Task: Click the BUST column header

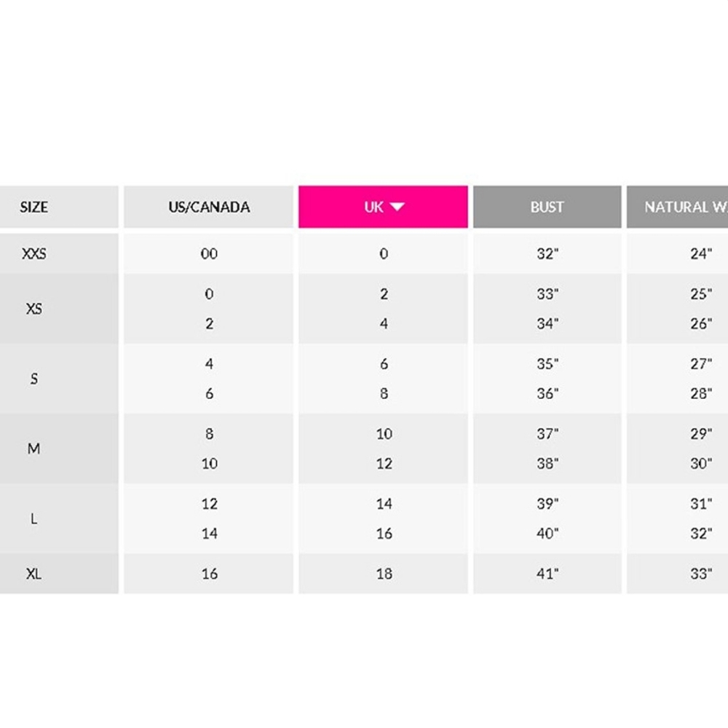Action: pyautogui.click(x=547, y=207)
